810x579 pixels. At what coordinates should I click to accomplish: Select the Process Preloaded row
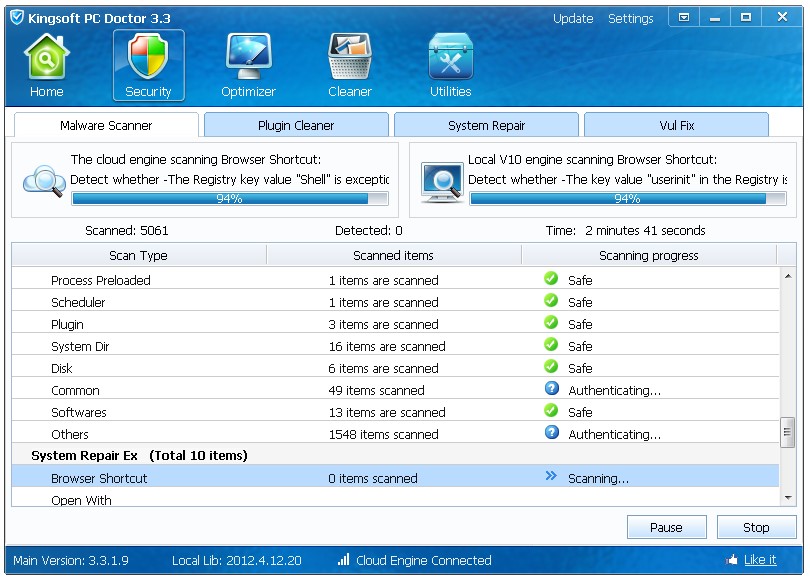coord(395,279)
